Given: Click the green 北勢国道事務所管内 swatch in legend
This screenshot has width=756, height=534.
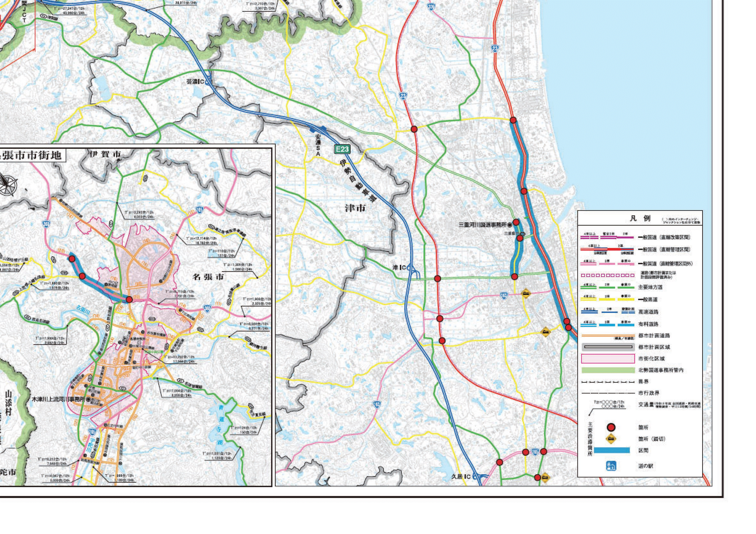Looking at the screenshot, I should coord(608,370).
